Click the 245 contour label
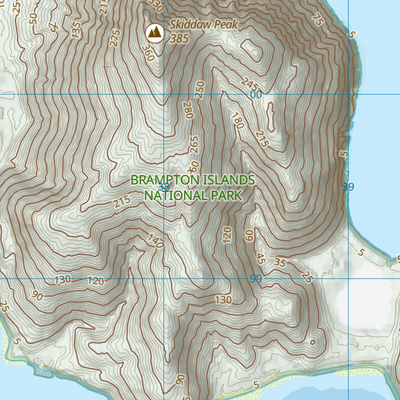 (251, 84)
